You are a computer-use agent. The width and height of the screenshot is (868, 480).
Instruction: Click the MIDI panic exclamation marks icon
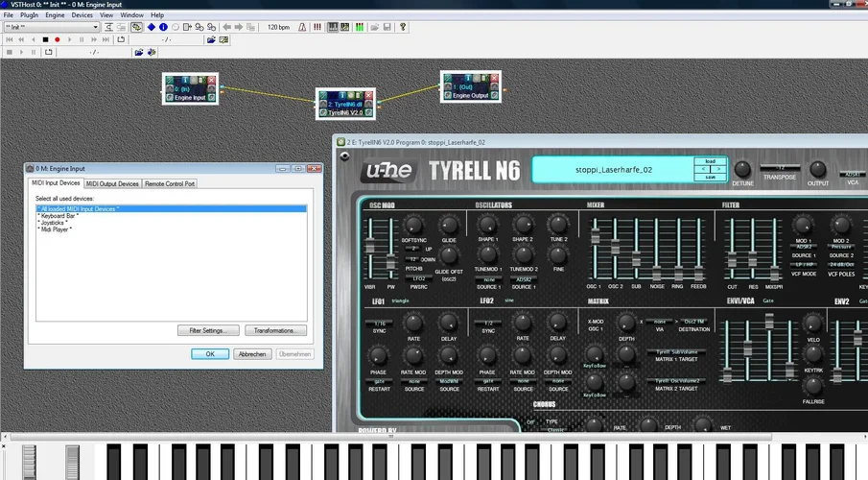tap(317, 27)
